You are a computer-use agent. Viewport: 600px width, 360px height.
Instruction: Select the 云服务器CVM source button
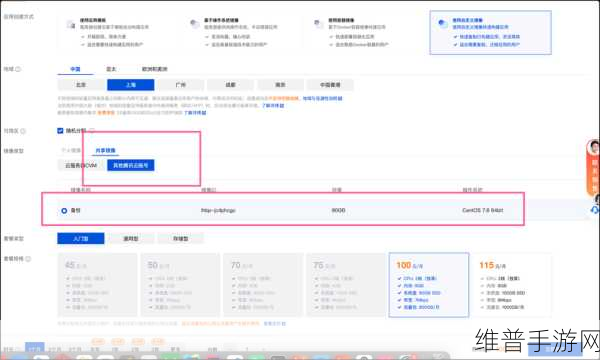tap(81, 166)
